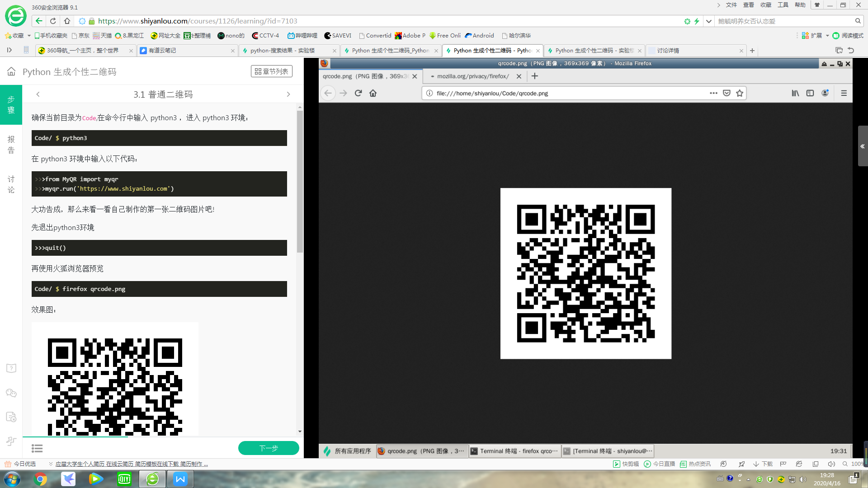This screenshot has width=868, height=488.
Task: Click the Firefox home icon
Action: coord(373,93)
